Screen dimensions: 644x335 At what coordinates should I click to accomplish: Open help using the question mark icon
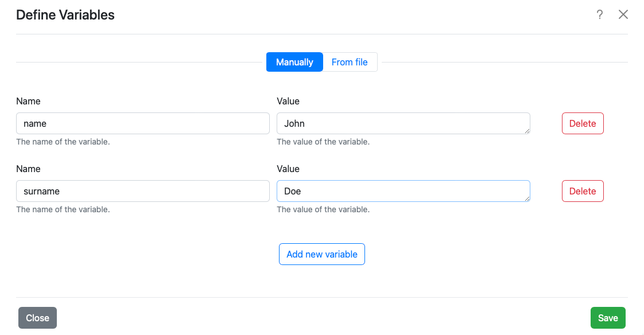click(x=599, y=15)
